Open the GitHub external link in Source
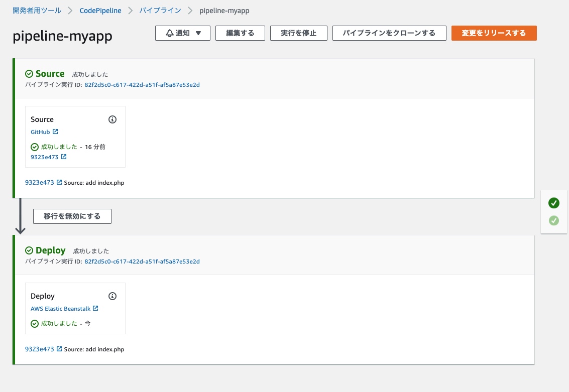The width and height of the screenshot is (569, 392). click(41, 132)
